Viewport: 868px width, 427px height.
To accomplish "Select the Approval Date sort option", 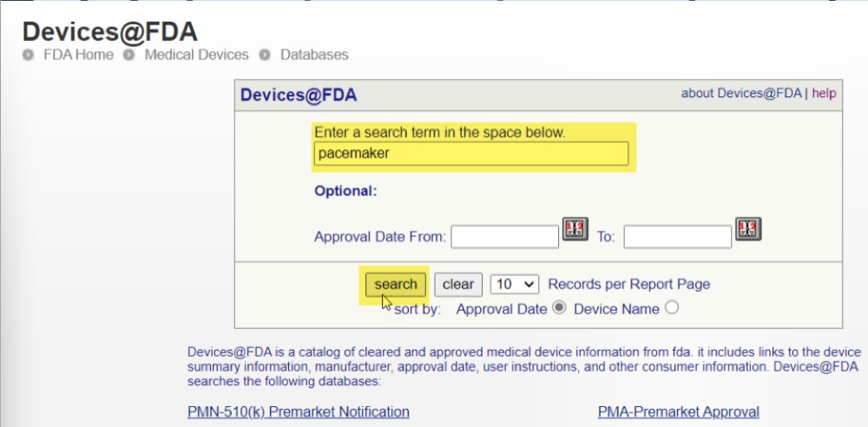I will pos(559,307).
